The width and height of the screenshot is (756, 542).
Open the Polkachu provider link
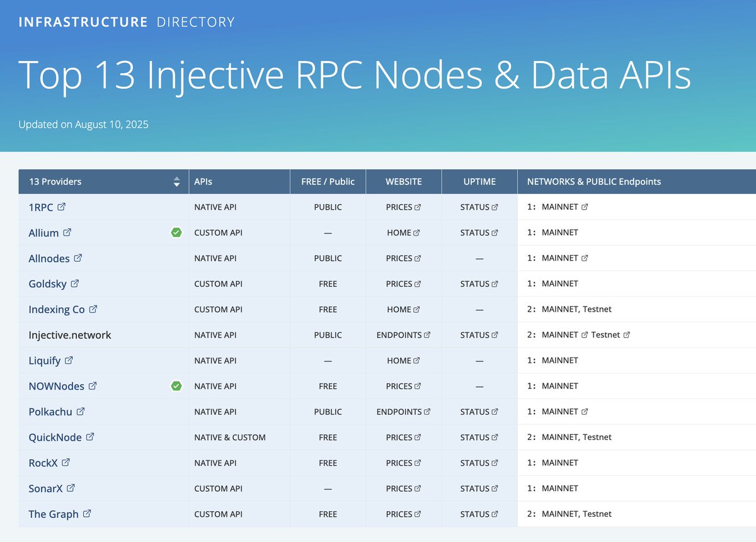[x=57, y=412]
